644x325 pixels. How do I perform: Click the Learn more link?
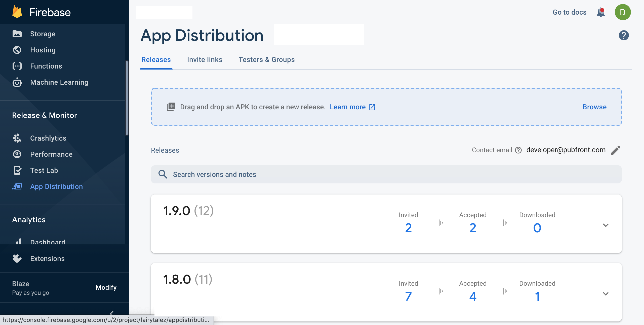tap(348, 107)
